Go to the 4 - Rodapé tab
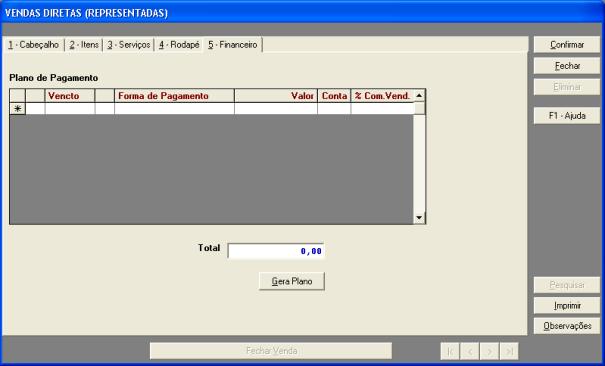Viewport: 605px width, 366px height. coord(179,45)
